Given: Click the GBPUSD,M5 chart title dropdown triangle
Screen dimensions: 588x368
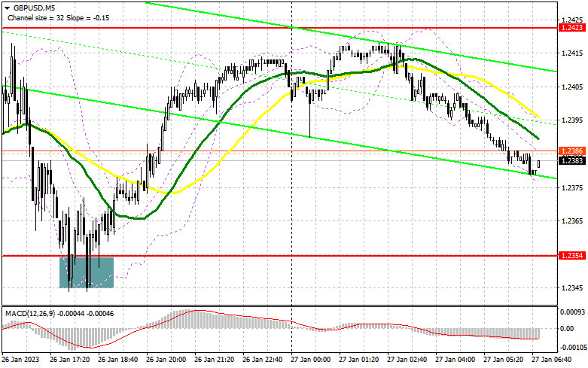Looking at the screenshot, I should coord(8,8).
